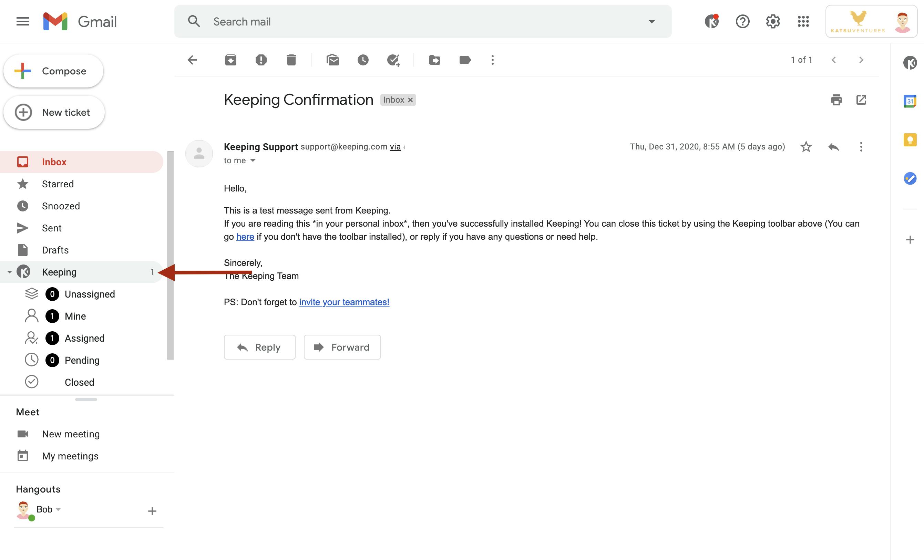924x560 pixels.
Task: Click the 'via' link in sender line
Action: [x=395, y=147]
